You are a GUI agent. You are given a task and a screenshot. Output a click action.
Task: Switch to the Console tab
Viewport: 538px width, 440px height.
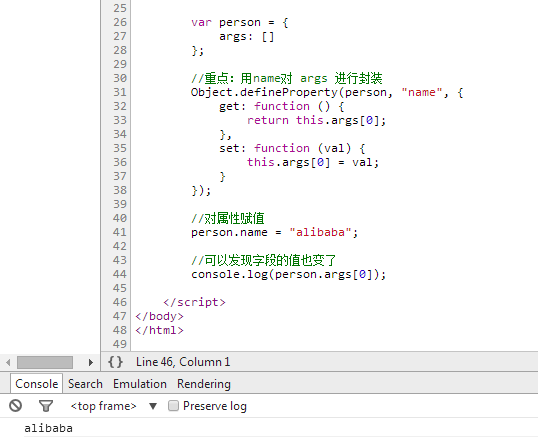tap(36, 384)
